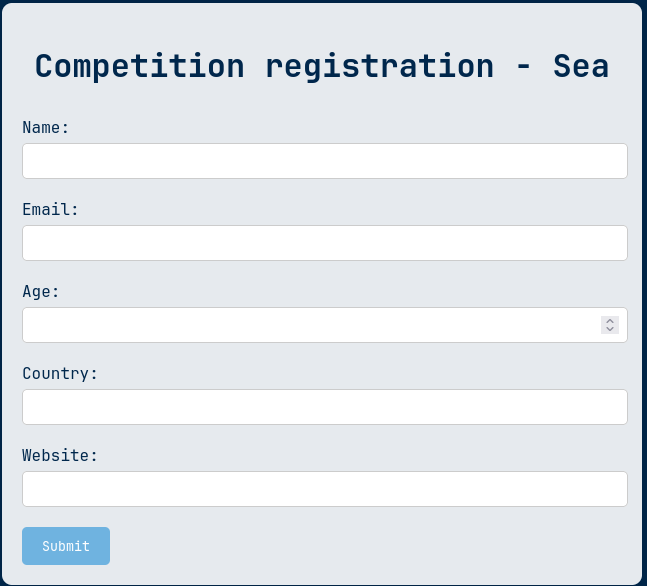Click the "Name:" label
This screenshot has width=647, height=586.
click(x=45, y=128)
